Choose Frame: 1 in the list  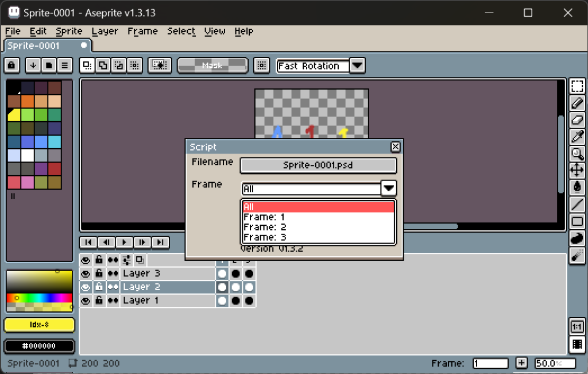[x=318, y=217]
